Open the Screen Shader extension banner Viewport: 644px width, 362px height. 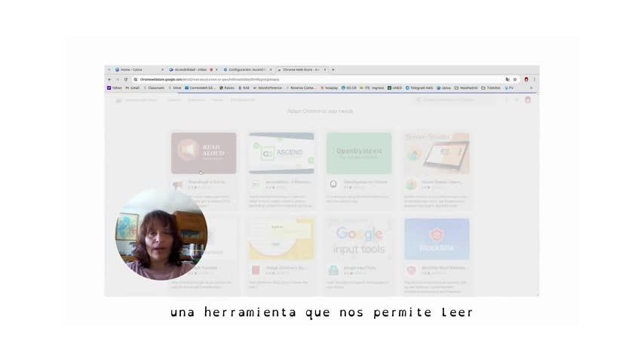tap(437, 153)
